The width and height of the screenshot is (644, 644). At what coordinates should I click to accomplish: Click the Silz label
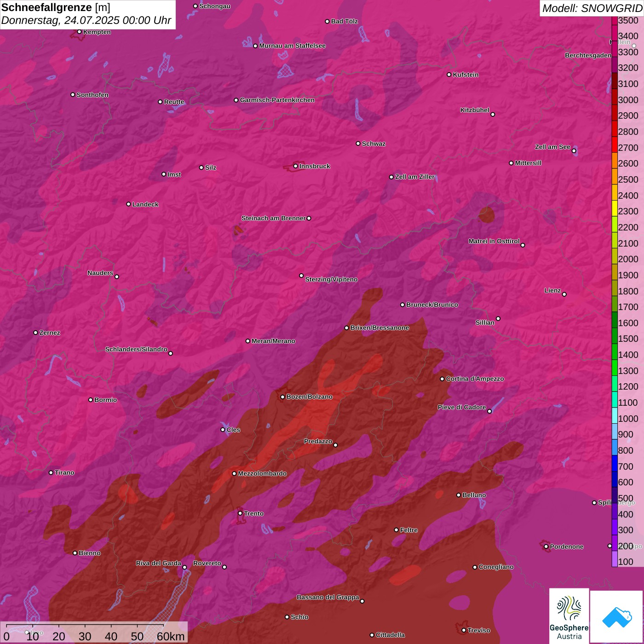[211, 167]
